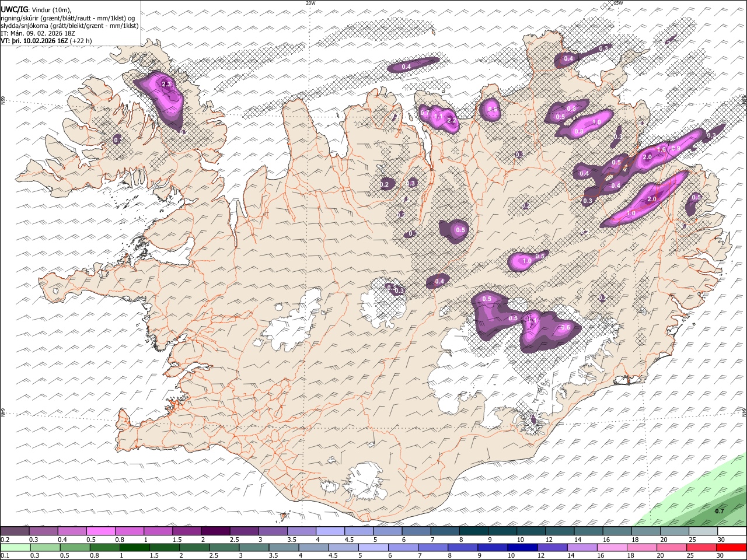Click the 20W longitude label
747x560 pixels.
[x=310, y=3]
